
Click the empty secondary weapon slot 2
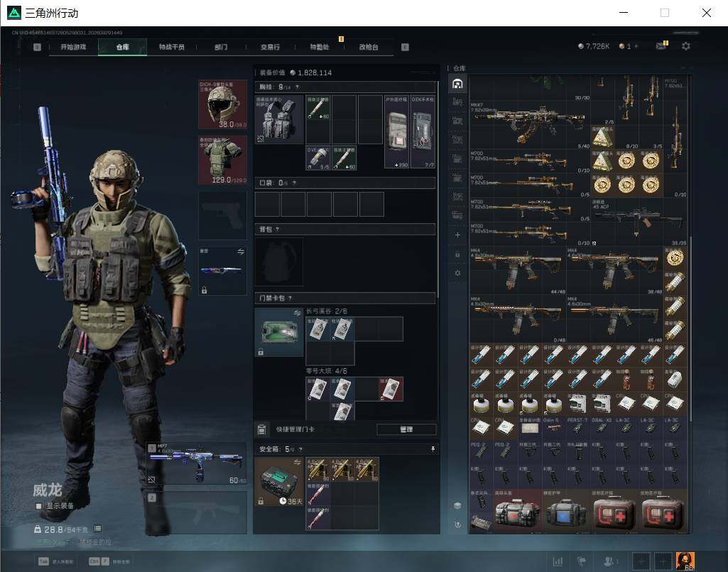[197, 512]
